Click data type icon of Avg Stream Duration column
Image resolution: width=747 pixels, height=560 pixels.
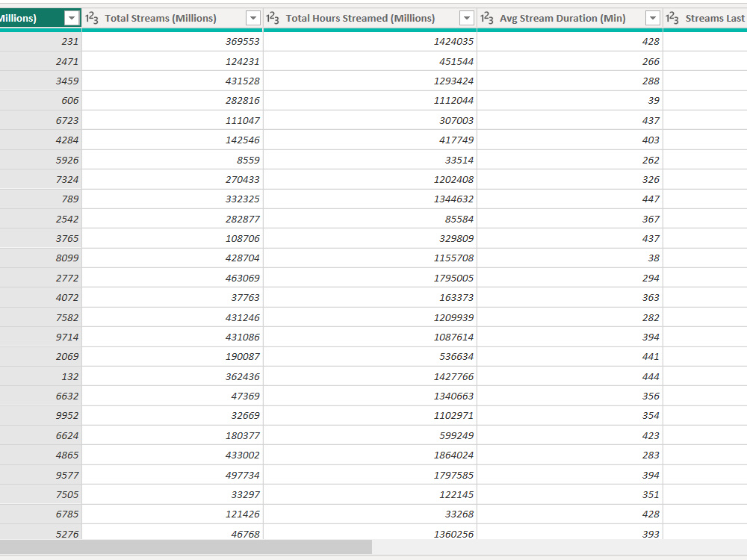pos(487,19)
